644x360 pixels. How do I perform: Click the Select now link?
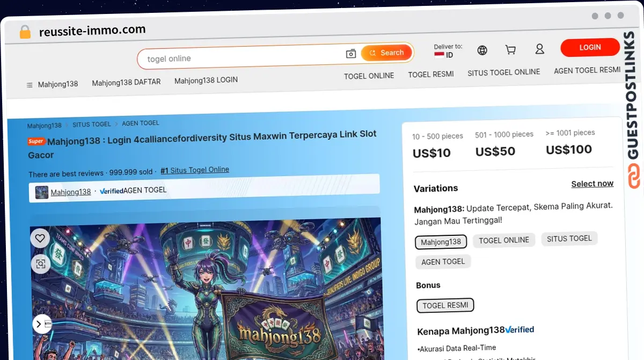click(592, 184)
